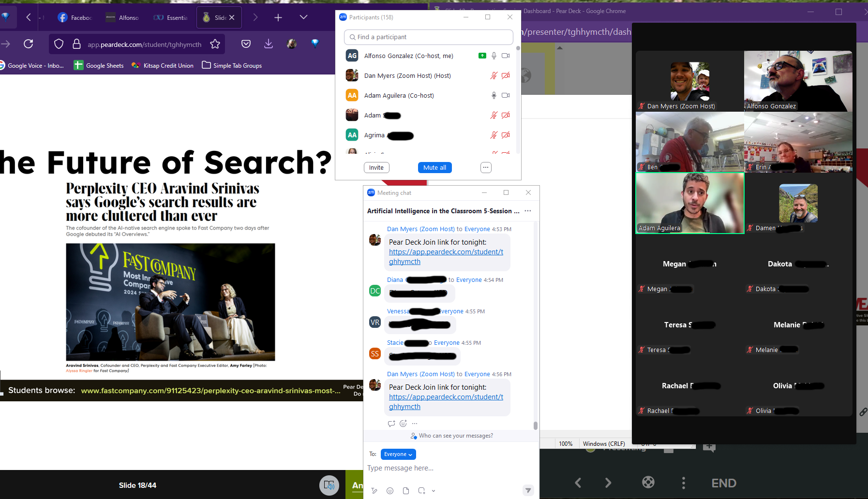The image size is (868, 499).
Task: Add reaction to last chat message
Action: (x=403, y=424)
